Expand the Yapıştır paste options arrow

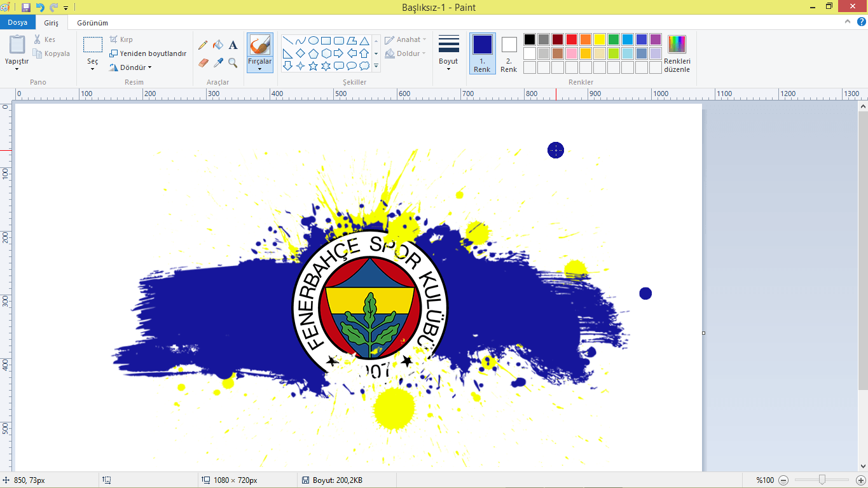(x=17, y=69)
